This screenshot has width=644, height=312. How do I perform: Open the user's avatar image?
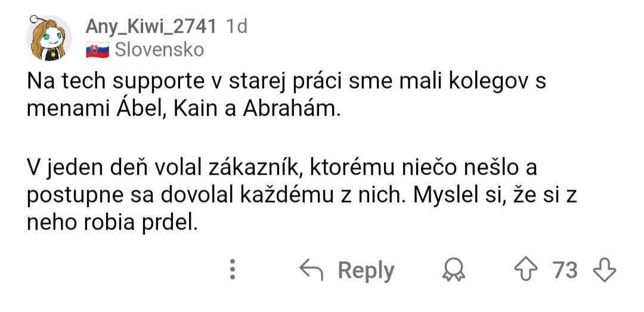click(49, 39)
